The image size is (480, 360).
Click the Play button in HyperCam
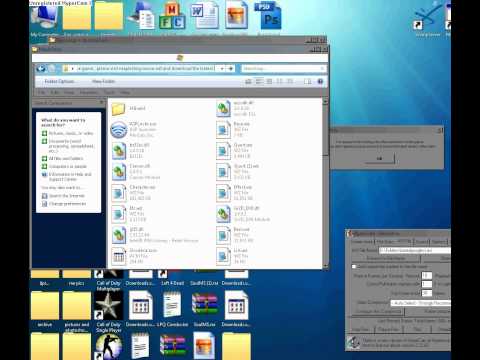[417, 329]
